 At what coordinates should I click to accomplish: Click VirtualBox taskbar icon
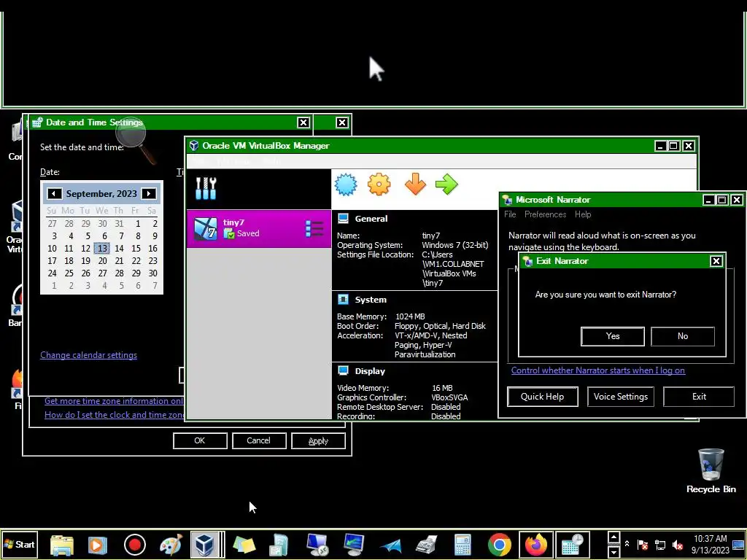click(x=205, y=545)
